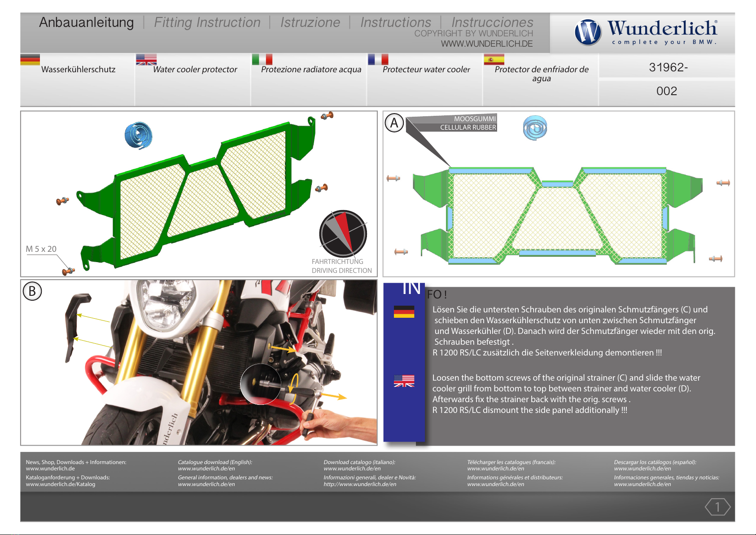Click the circled letter B marker

click(32, 291)
